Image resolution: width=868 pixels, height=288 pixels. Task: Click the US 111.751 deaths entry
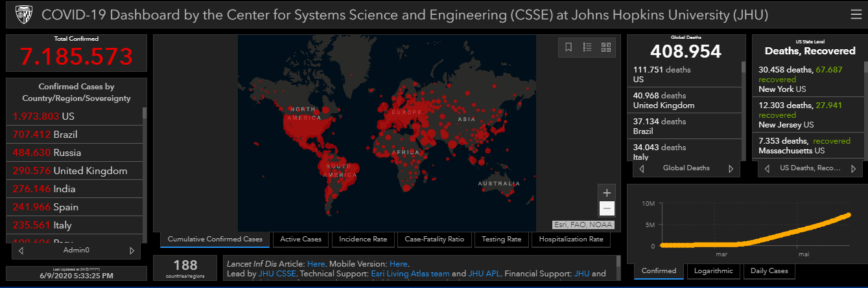(x=685, y=74)
